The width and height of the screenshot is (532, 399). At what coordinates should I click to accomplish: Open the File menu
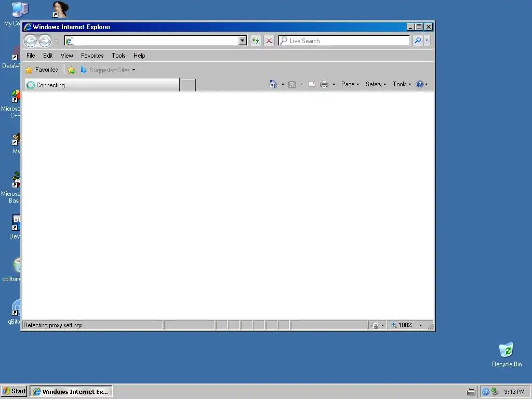tap(31, 56)
